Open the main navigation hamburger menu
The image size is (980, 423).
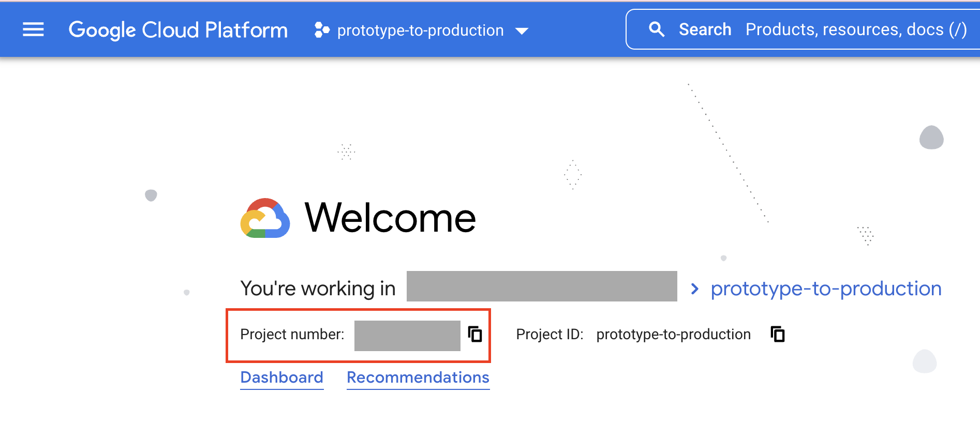point(33,30)
